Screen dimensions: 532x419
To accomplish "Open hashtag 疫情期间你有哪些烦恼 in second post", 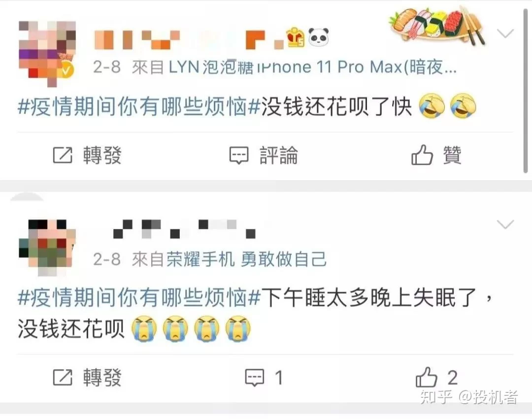I will click(x=139, y=298).
